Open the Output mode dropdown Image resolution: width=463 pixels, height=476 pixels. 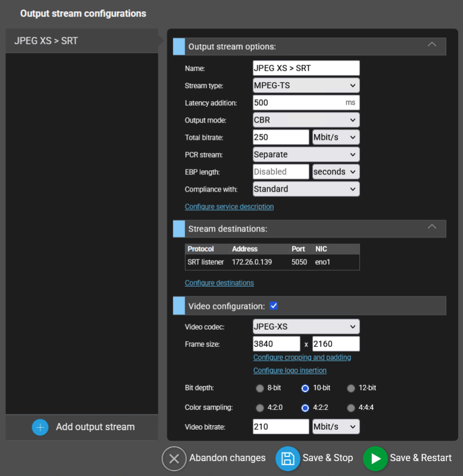coord(306,120)
